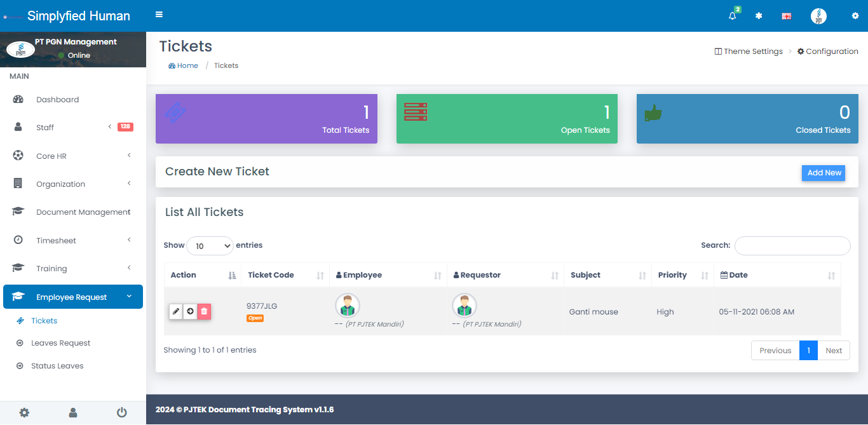Click the Home breadcrumb link

[x=187, y=65]
